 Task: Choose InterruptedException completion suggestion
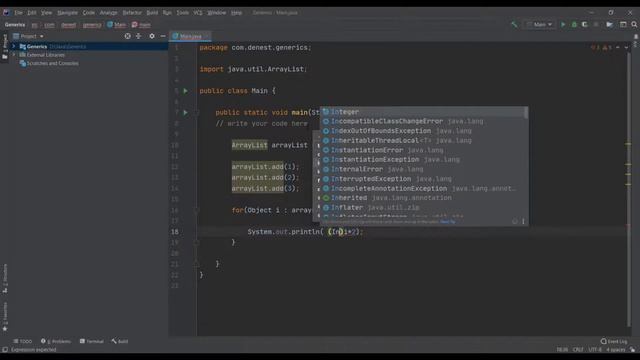coord(423,179)
